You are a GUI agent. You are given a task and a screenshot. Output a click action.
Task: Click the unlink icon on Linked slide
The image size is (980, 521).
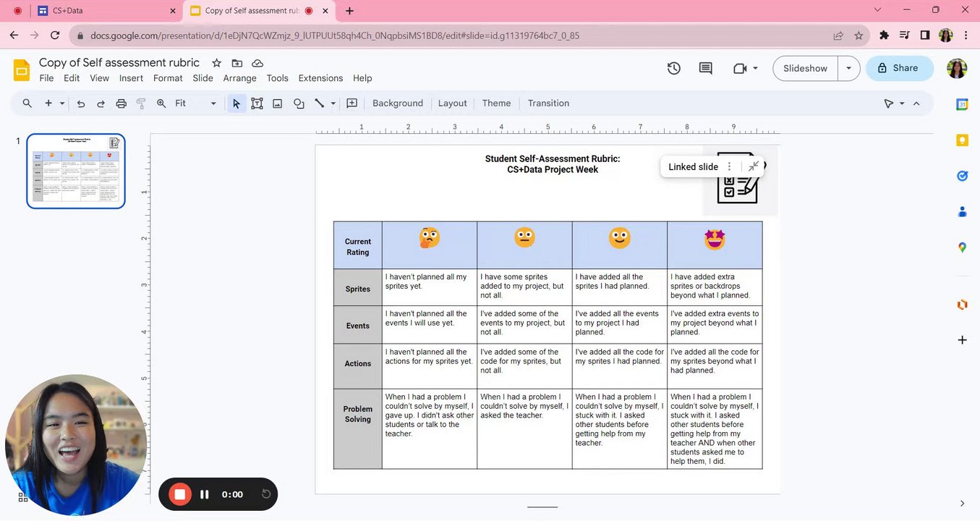click(753, 166)
